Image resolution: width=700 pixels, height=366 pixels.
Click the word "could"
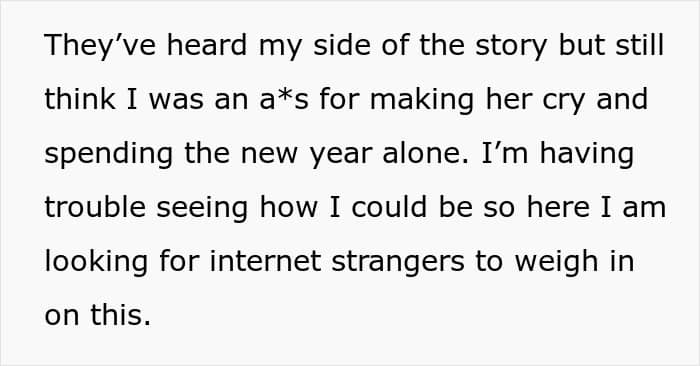(389, 207)
